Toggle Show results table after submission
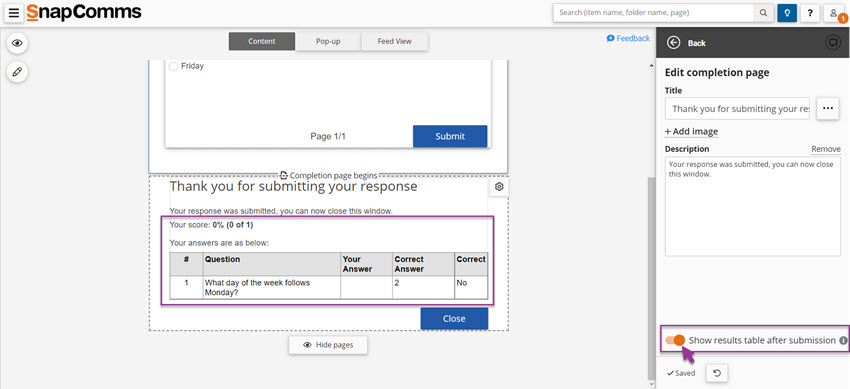The width and height of the screenshot is (850, 389). tap(675, 340)
